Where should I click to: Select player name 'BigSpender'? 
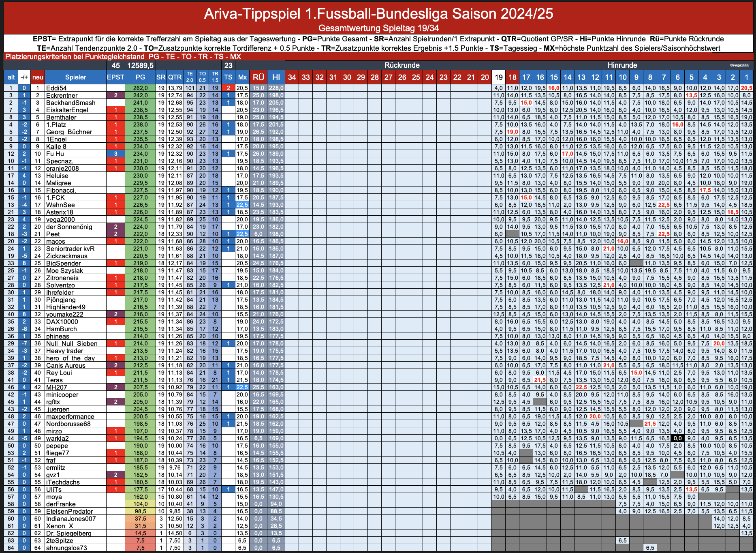(63, 263)
